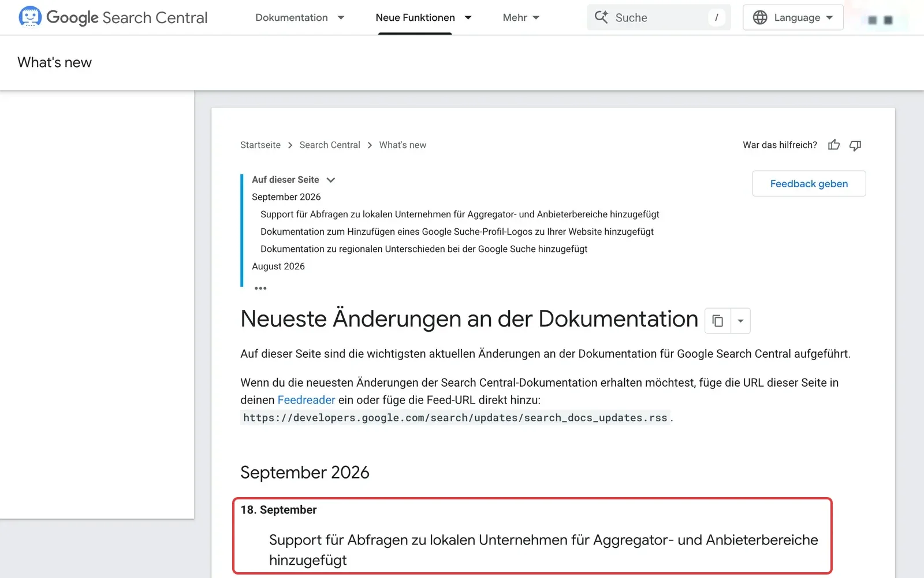Jump to September 2026 in contents

(286, 197)
